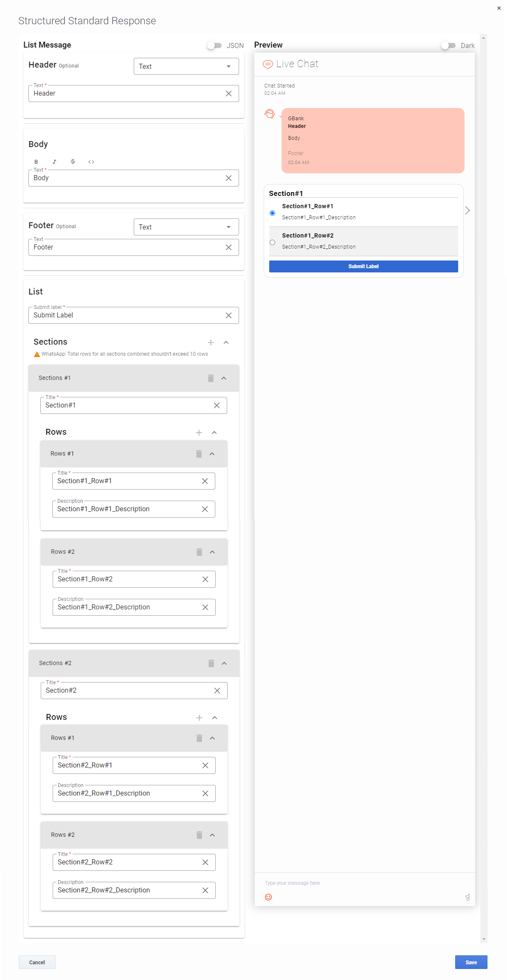Image resolution: width=507 pixels, height=980 pixels.
Task: Enable the JSON toggle switch
Action: (x=214, y=45)
